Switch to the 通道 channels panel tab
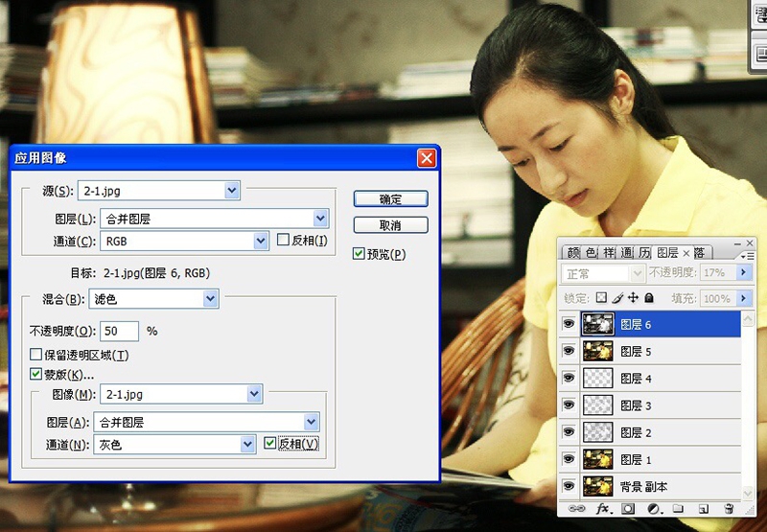This screenshot has height=532, width=767. coord(625,253)
